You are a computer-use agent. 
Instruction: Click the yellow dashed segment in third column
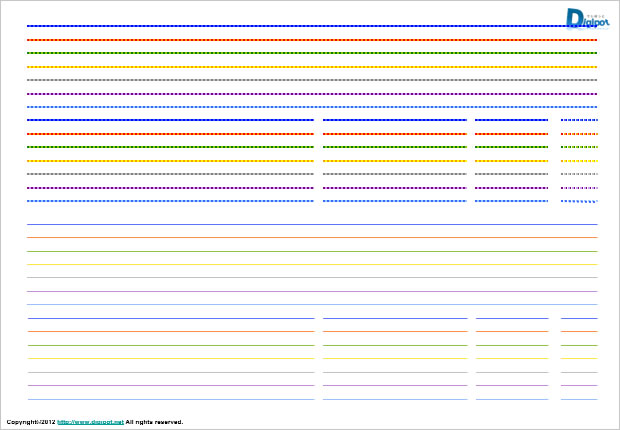click(x=511, y=160)
